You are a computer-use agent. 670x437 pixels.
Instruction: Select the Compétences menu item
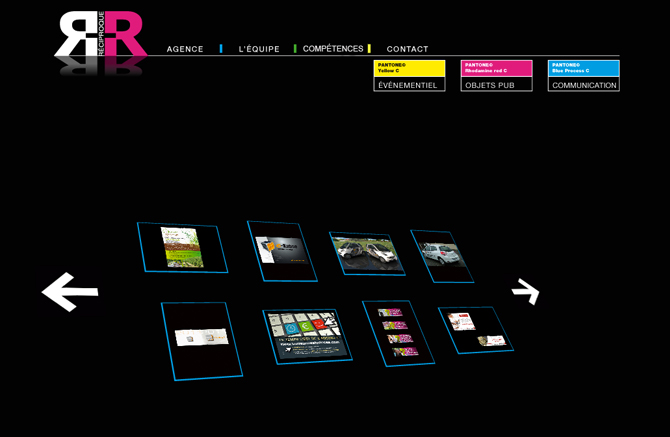(333, 49)
